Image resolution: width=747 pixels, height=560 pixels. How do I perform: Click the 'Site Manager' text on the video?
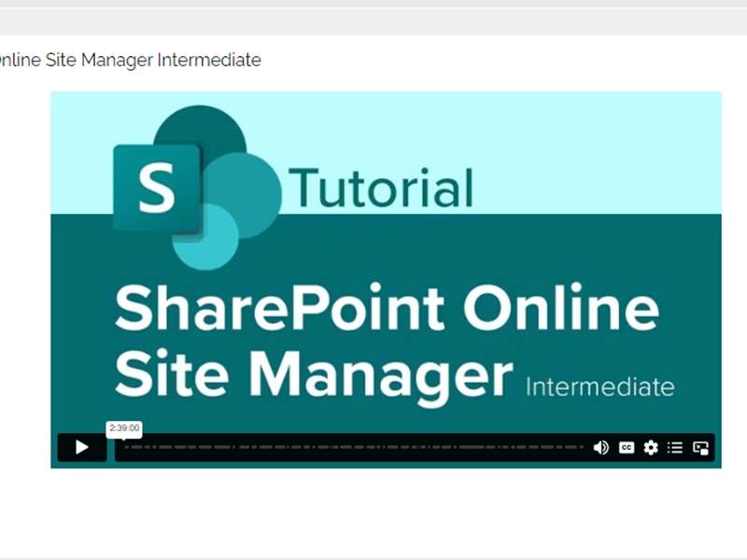tap(314, 375)
